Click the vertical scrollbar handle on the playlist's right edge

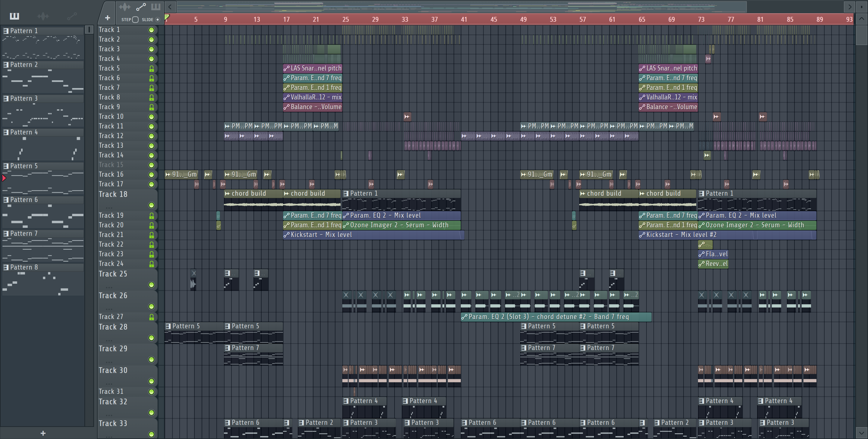tap(862, 35)
